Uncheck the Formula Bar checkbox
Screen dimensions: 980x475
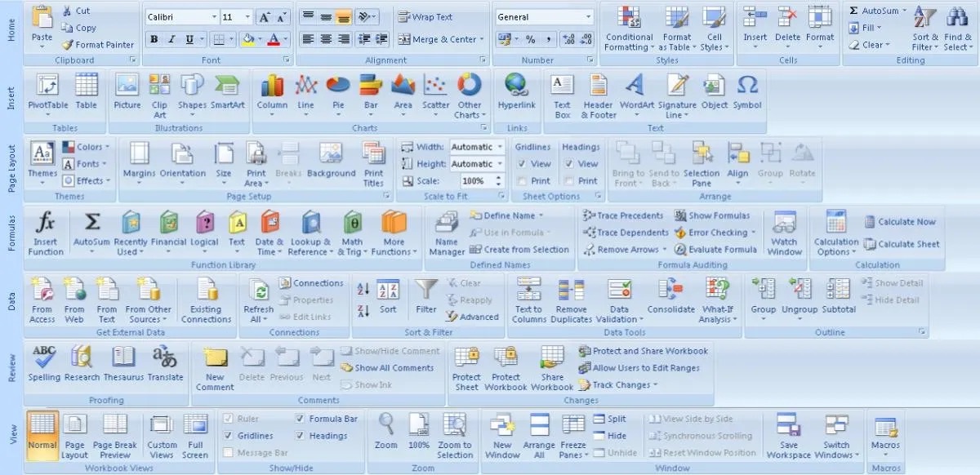pyautogui.click(x=301, y=419)
